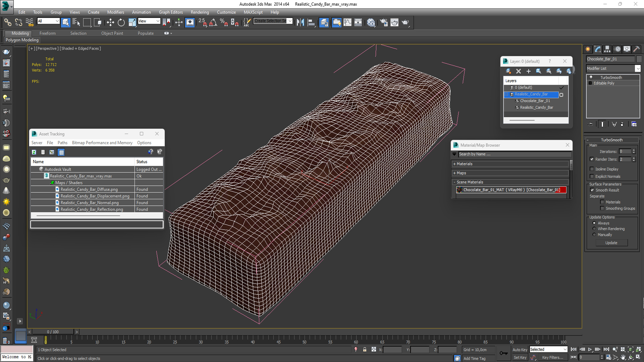644x362 pixels.
Task: Activate the Select Object tool
Action: tap(66, 22)
